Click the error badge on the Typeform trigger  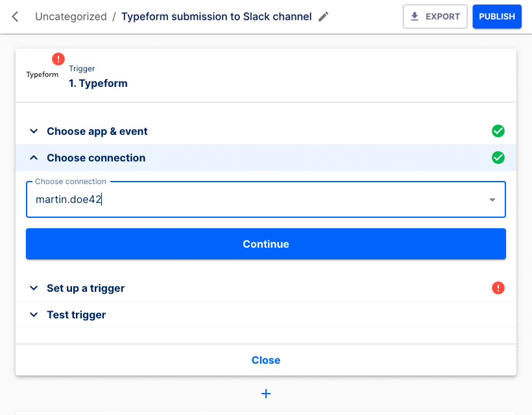[58, 58]
